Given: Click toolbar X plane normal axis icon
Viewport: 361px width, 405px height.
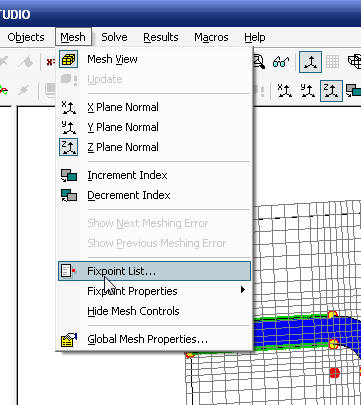Looking at the screenshot, I should 284,91.
